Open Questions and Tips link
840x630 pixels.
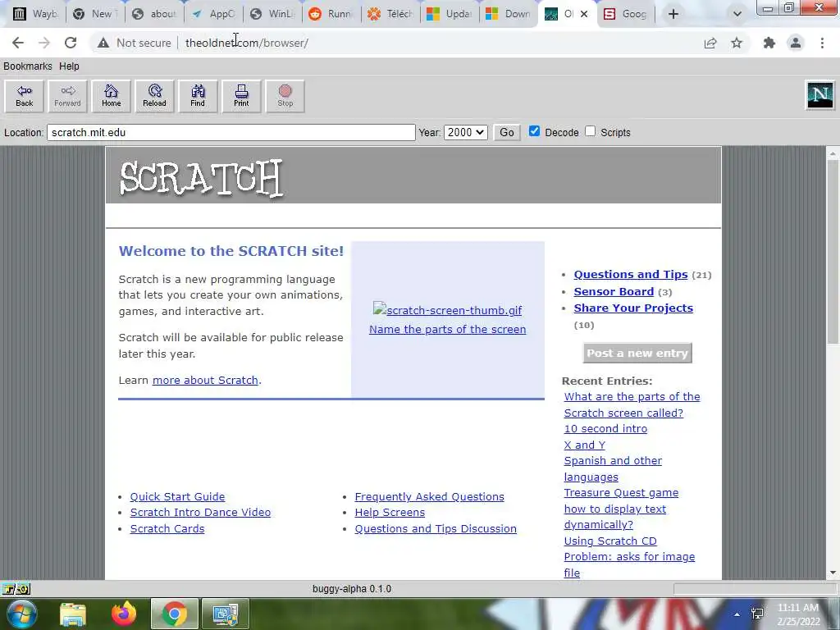point(631,274)
